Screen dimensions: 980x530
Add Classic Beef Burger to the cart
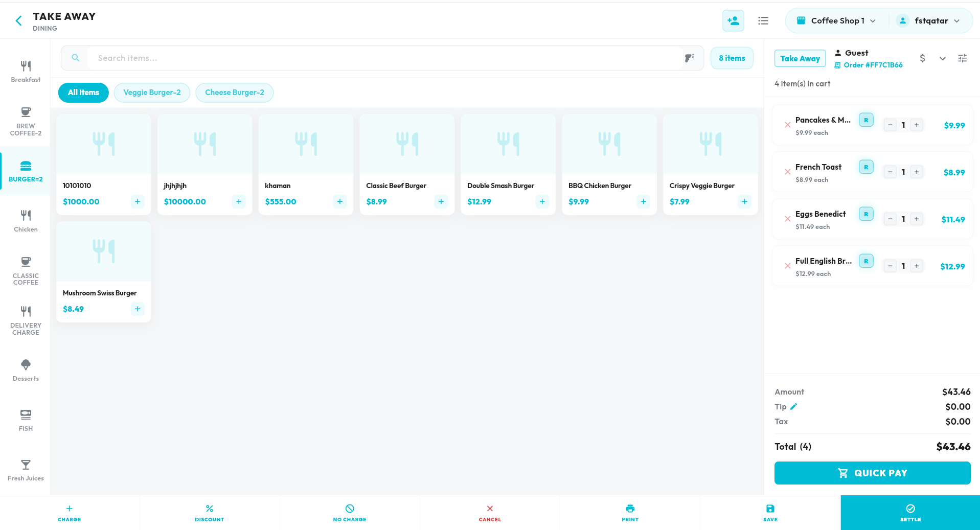(x=441, y=202)
